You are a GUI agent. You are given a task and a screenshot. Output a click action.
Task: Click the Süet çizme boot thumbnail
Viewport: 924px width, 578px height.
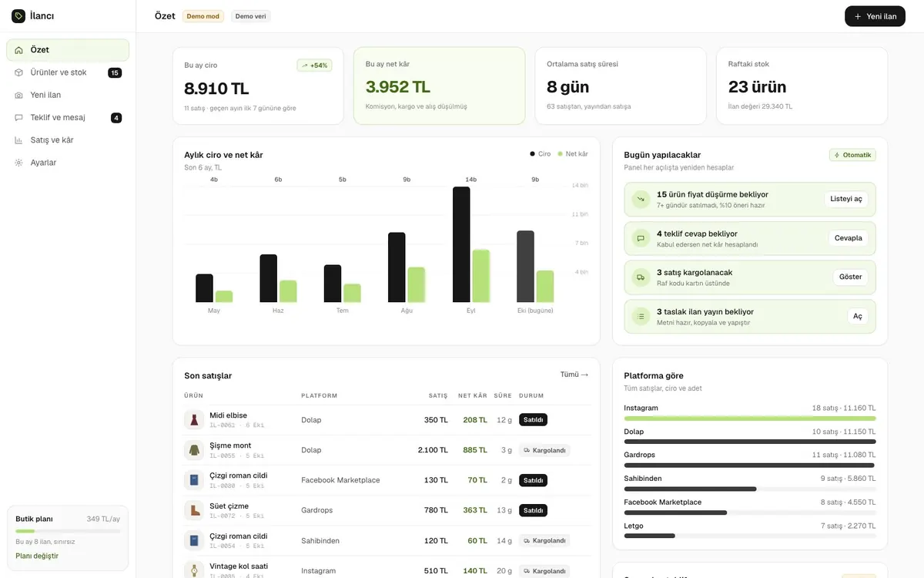tap(194, 510)
